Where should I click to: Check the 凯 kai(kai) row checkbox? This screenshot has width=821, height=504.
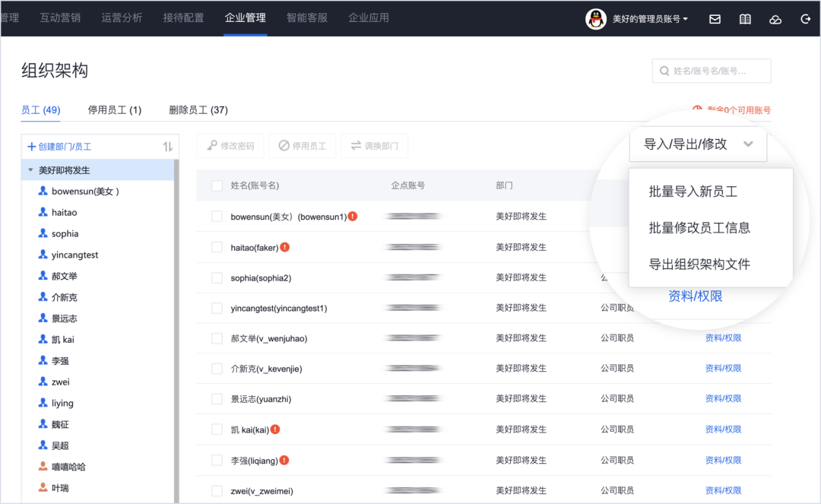(217, 430)
